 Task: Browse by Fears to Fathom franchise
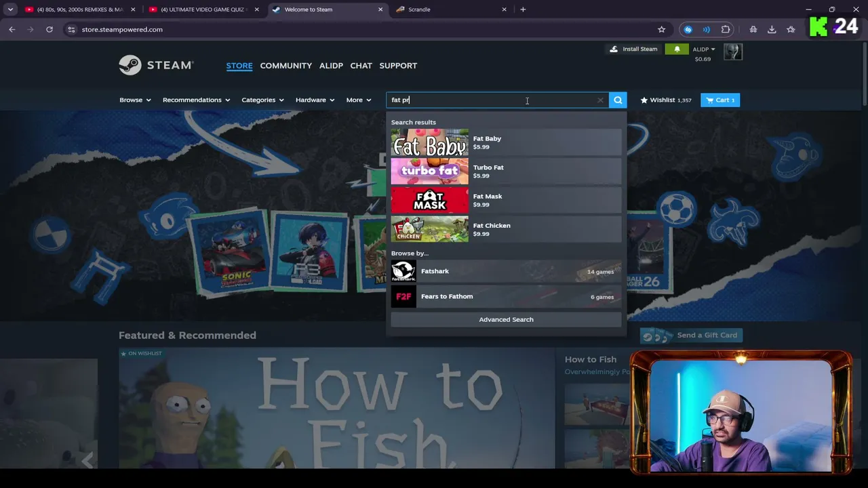pos(506,296)
